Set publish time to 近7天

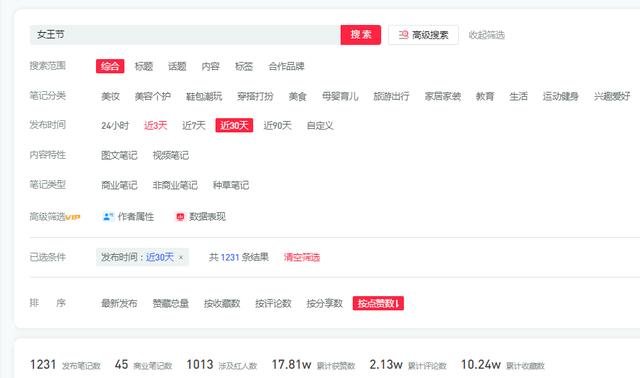(x=194, y=125)
